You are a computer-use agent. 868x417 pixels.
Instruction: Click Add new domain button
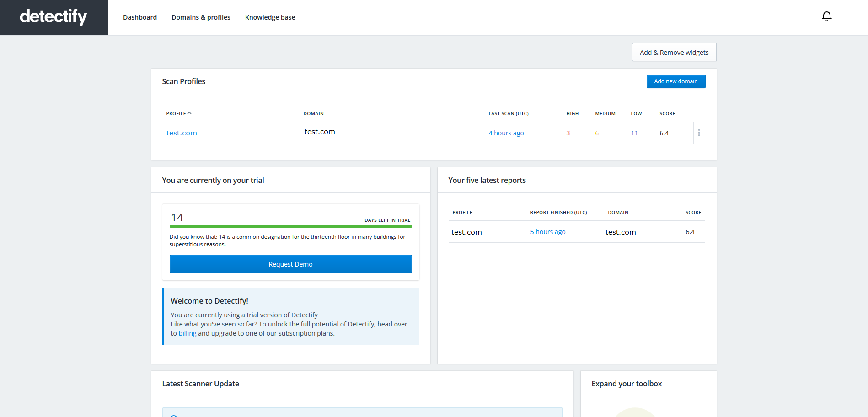point(676,81)
